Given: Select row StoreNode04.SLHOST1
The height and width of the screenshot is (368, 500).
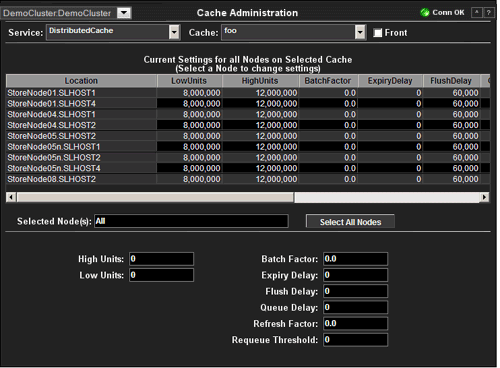Looking at the screenshot, I should pyautogui.click(x=248, y=114).
